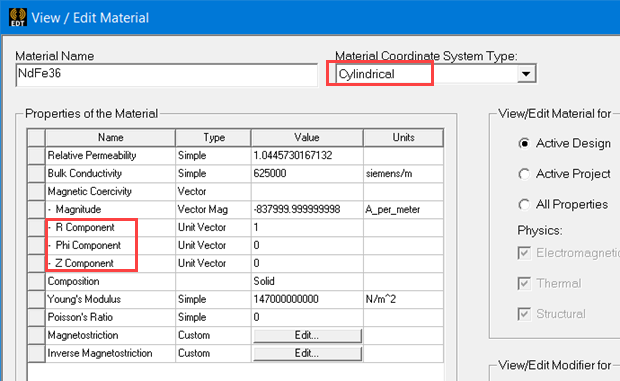Viewport: 620px width, 381px height.
Task: Click the Magnitude value of coercivity
Action: pyautogui.click(x=307, y=209)
